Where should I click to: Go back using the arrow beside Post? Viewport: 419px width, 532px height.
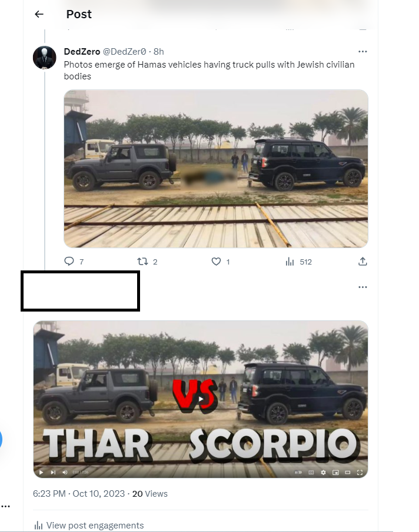(39, 14)
